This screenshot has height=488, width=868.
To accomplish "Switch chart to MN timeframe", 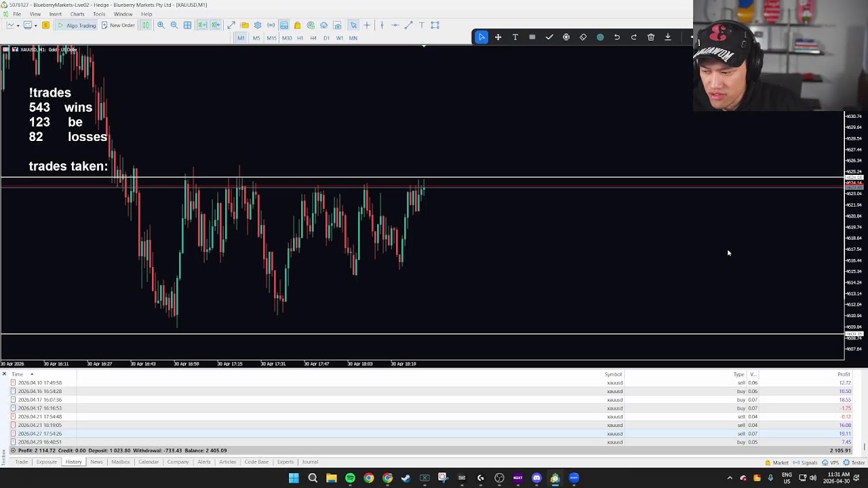I will (353, 38).
